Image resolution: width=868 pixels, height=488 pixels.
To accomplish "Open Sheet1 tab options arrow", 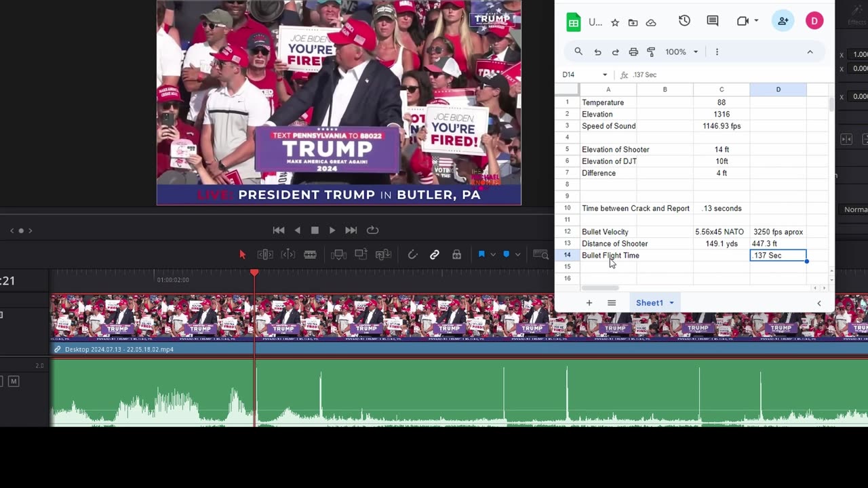I will (x=672, y=303).
